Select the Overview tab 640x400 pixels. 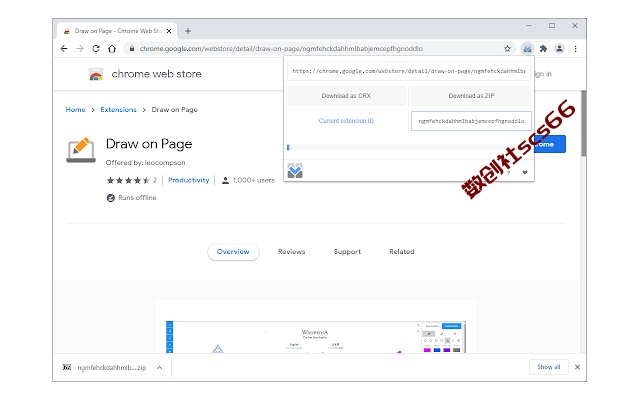click(233, 252)
